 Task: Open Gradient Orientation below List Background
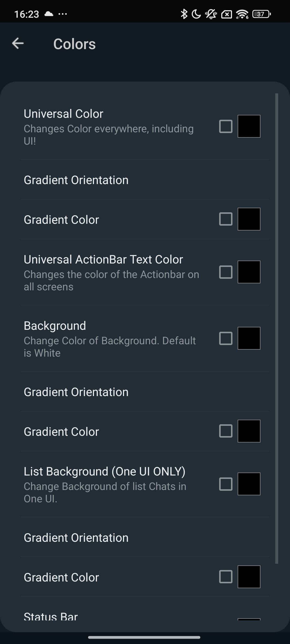145,537
